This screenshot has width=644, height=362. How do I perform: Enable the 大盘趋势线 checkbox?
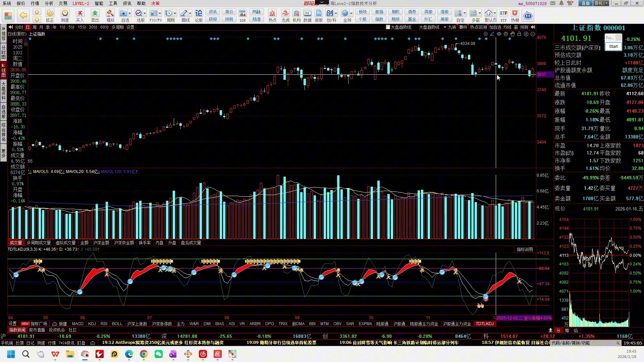coord(388,27)
